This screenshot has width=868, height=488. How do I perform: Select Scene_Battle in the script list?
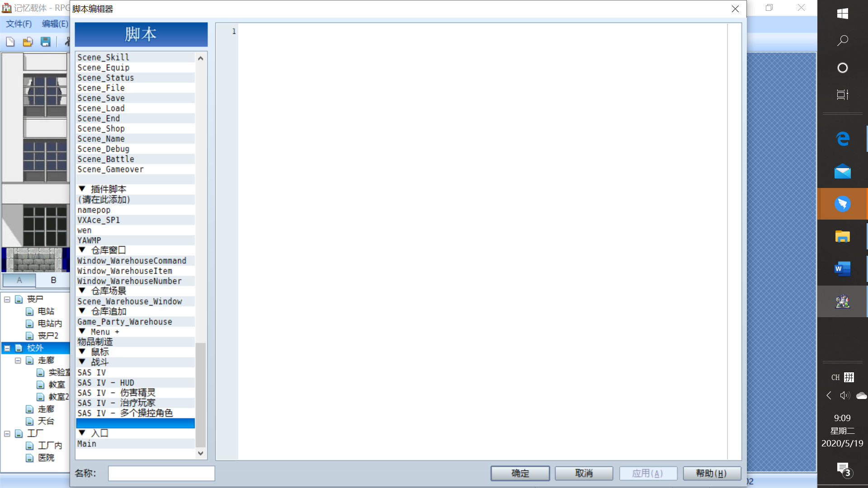pos(136,159)
